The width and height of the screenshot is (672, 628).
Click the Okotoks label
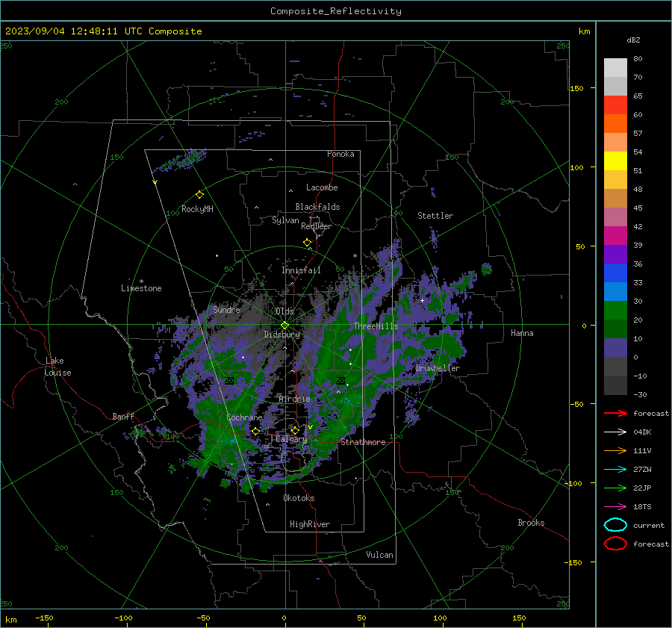tap(299, 498)
